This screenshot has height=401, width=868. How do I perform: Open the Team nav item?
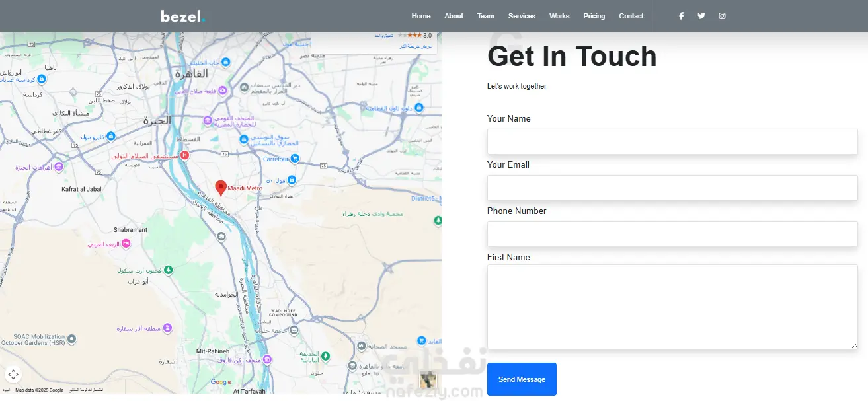click(486, 16)
